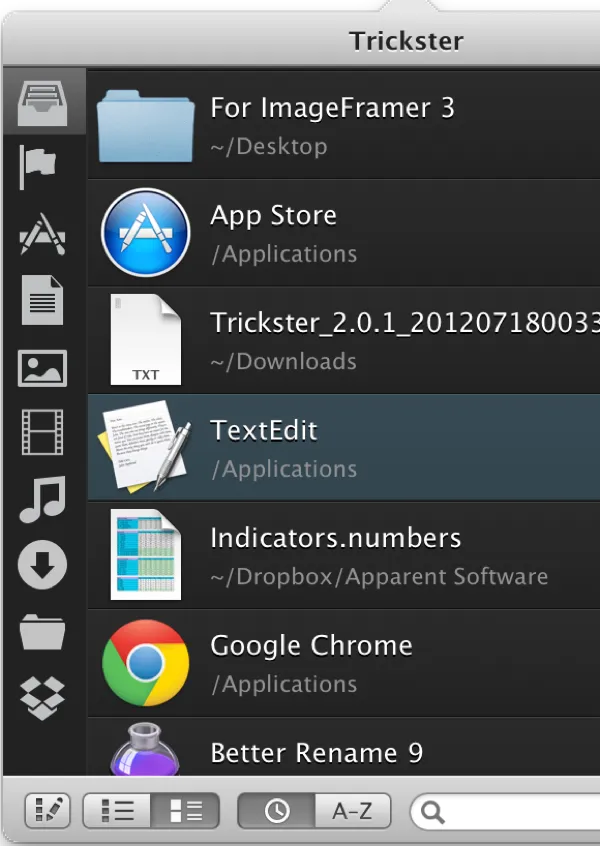Click the App Store application icon
Screen dimensions: 600x846
[x=146, y=233]
